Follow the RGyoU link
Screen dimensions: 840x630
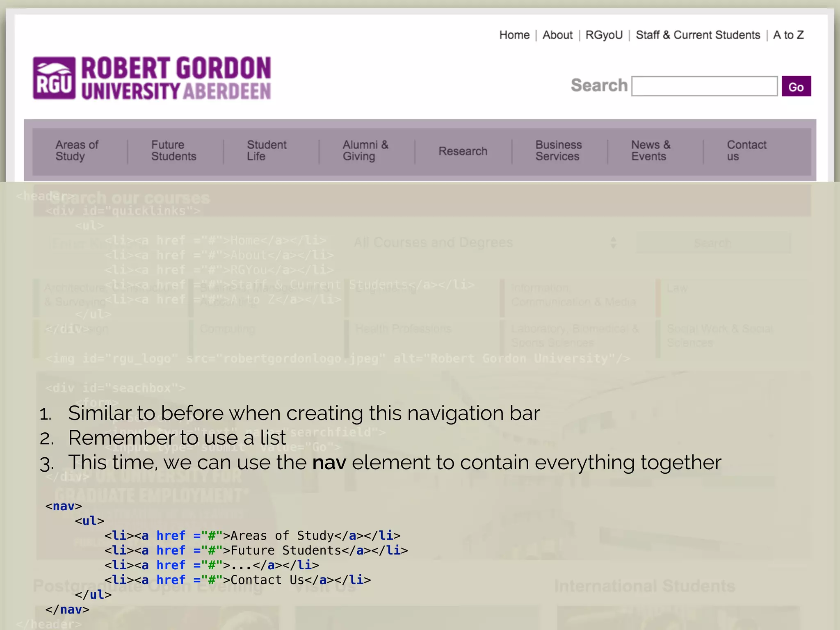tap(604, 35)
